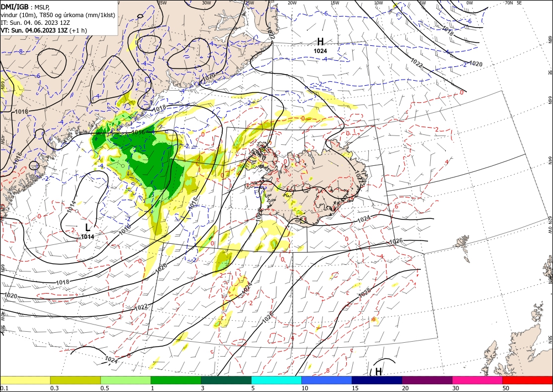553x392 pixels.
Task: Click the legend tick label "50"
Action: click(506, 388)
